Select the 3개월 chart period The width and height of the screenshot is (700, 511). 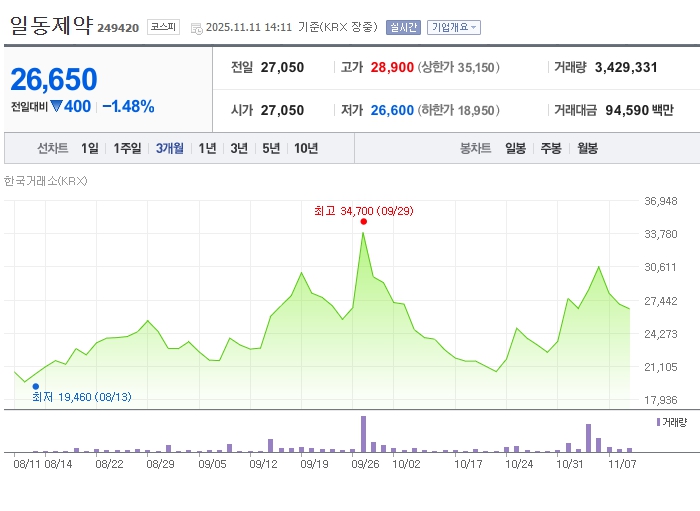(x=170, y=148)
